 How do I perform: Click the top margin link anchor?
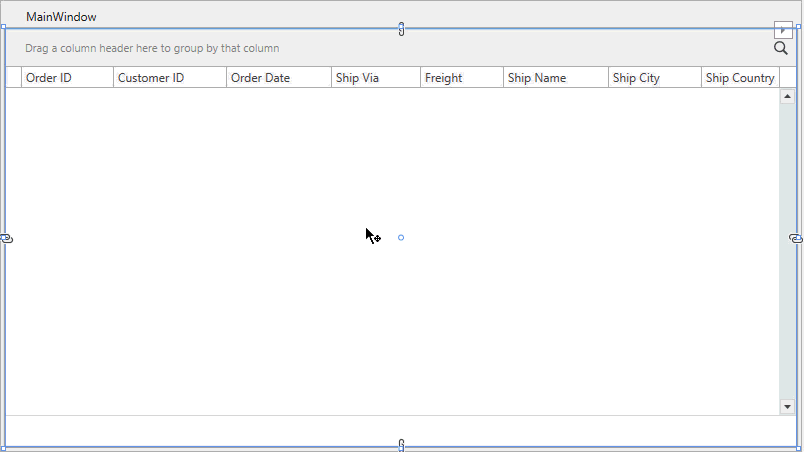click(401, 29)
